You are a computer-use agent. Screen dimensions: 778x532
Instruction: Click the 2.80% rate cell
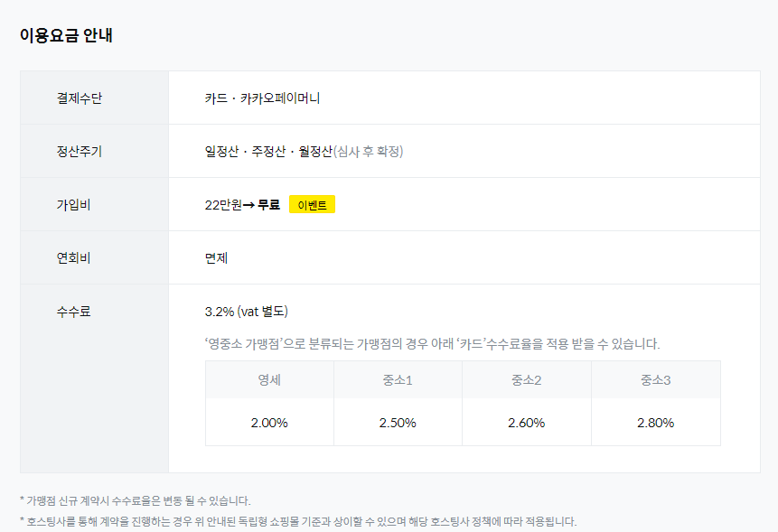coord(655,423)
